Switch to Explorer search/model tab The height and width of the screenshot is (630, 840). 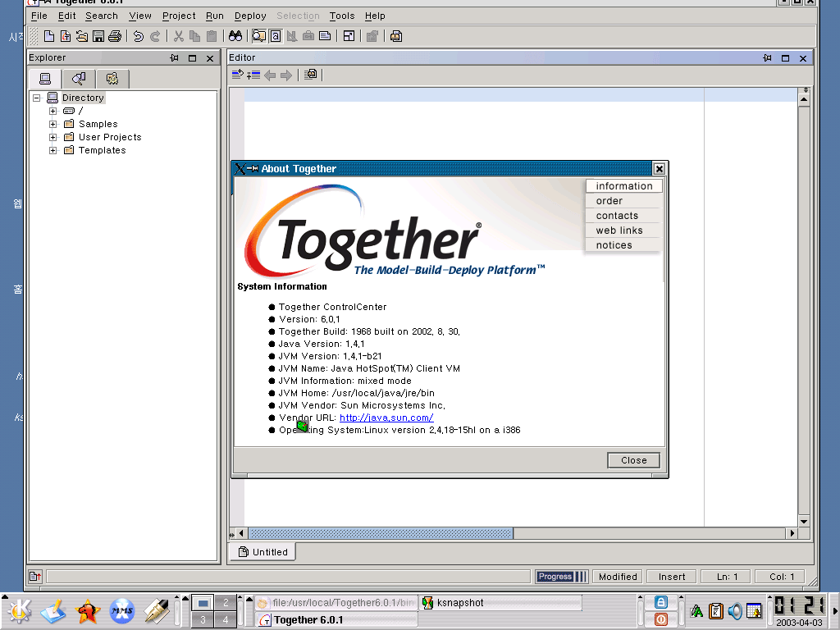(x=79, y=79)
